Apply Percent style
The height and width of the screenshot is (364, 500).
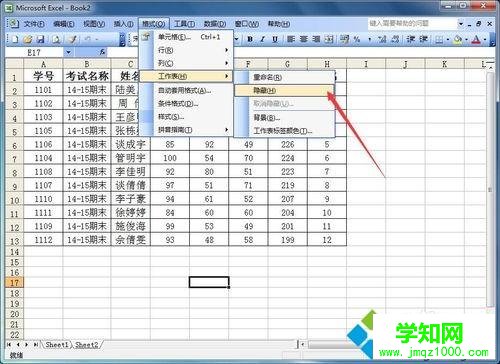pos(357,40)
